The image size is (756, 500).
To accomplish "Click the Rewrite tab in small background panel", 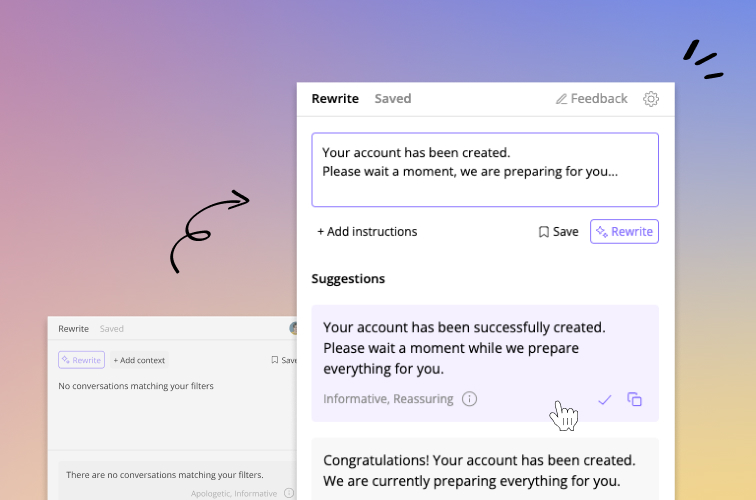I will point(73,328).
